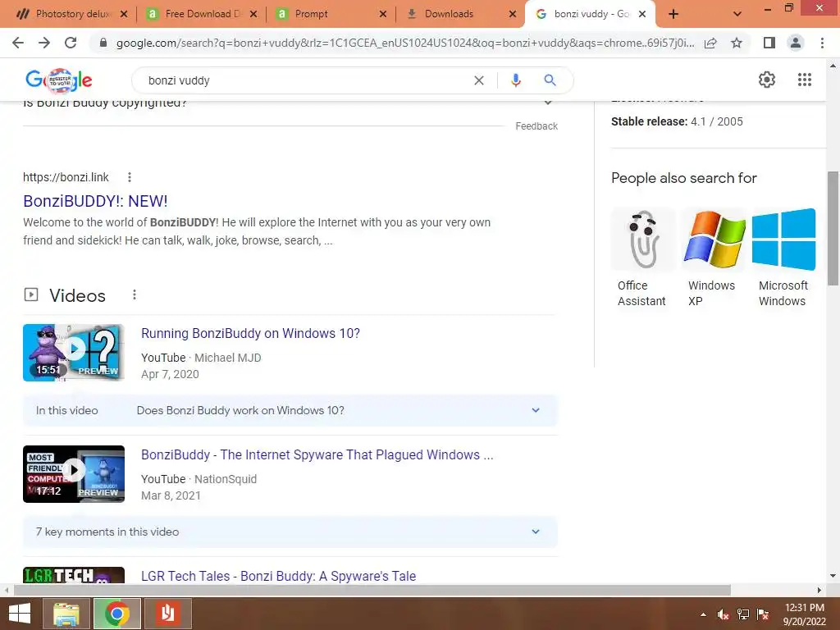Start voice search with microphone
Screen dimensions: 840x630
[x=515, y=80]
